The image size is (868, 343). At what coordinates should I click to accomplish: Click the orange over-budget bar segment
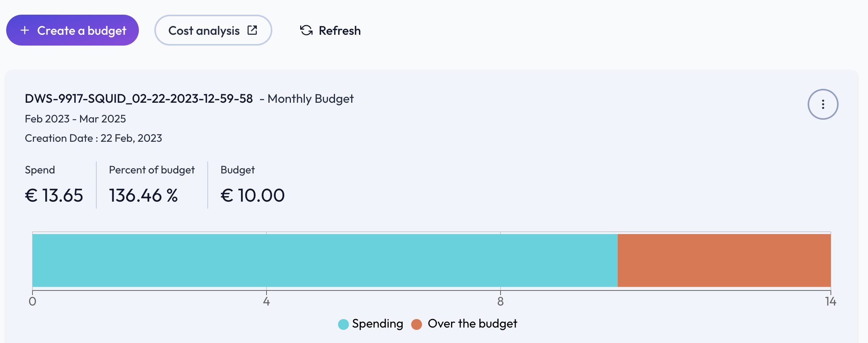point(724,260)
